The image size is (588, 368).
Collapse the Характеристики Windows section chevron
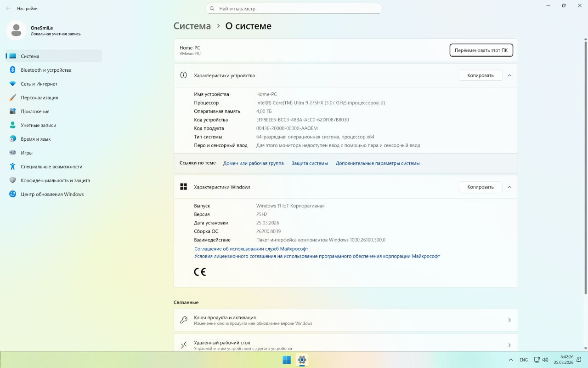(x=509, y=187)
